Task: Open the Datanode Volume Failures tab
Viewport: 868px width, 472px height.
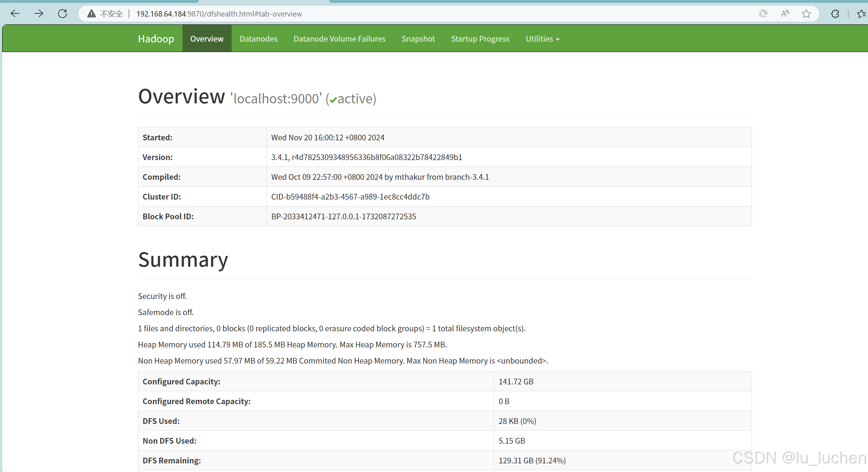Action: tap(339, 39)
